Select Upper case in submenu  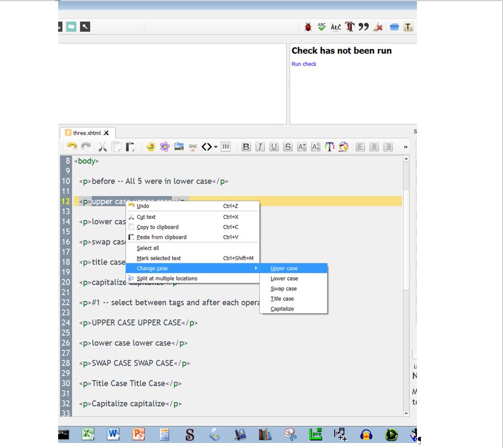coord(293,268)
